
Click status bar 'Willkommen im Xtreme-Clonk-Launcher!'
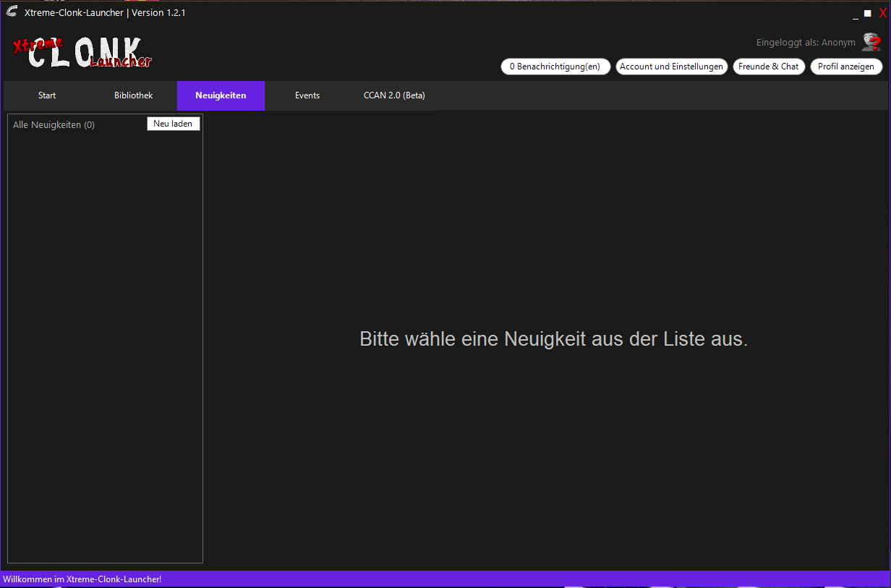pos(82,579)
